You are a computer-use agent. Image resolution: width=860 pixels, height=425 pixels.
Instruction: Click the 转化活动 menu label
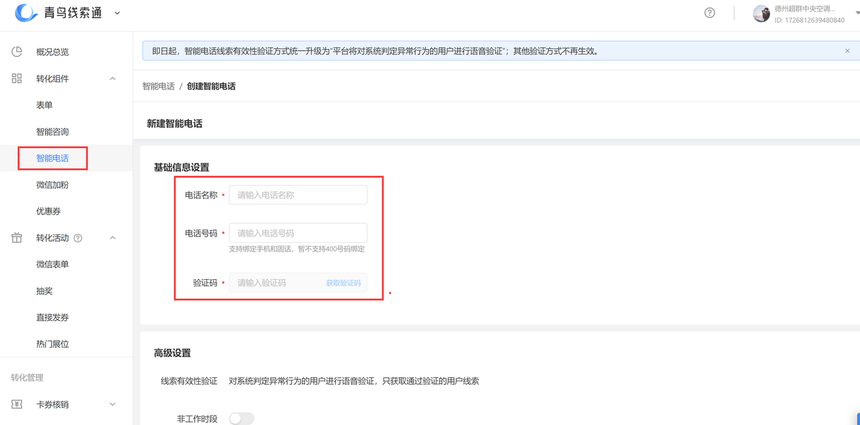[x=53, y=238]
